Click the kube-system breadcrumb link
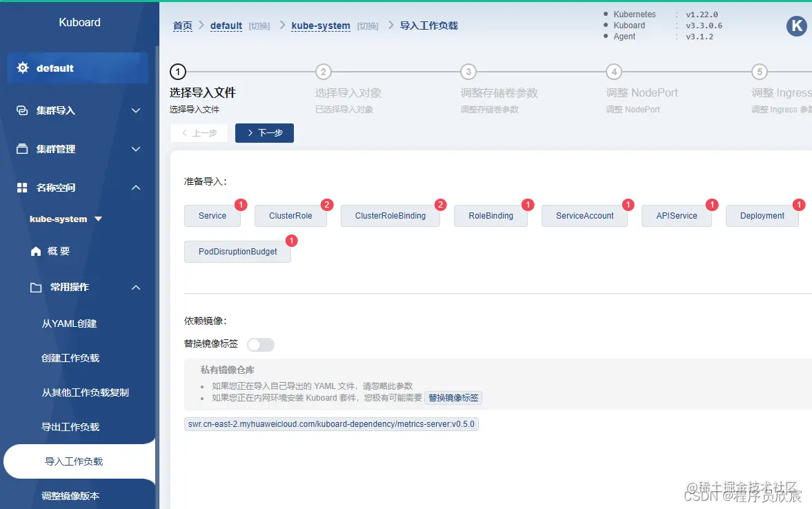Image resolution: width=812 pixels, height=509 pixels. [321, 26]
